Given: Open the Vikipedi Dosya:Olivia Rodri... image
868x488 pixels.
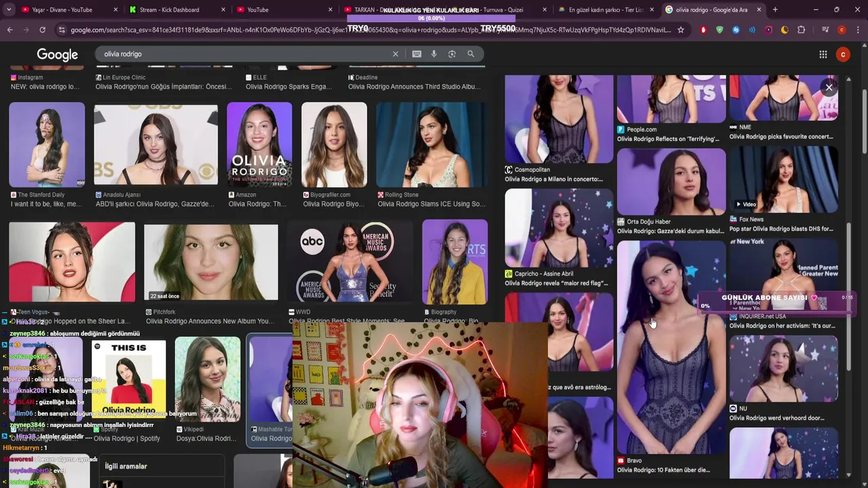Looking at the screenshot, I should click(x=208, y=380).
